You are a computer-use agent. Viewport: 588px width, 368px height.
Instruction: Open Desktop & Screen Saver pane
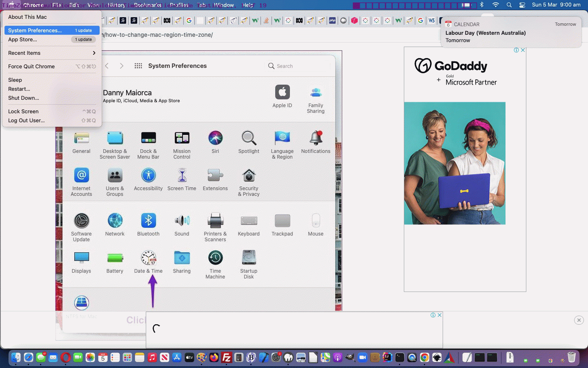tap(115, 138)
